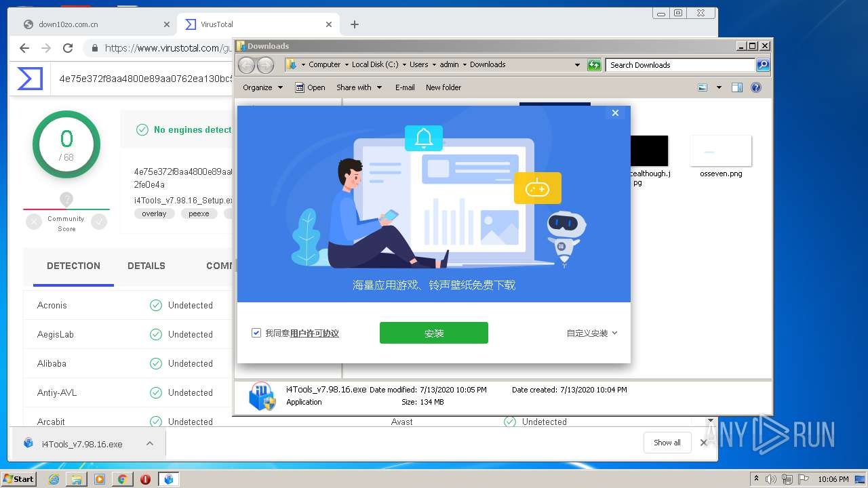Viewport: 868px width, 488px height.
Task: Open the Share with dropdown
Action: coord(359,87)
